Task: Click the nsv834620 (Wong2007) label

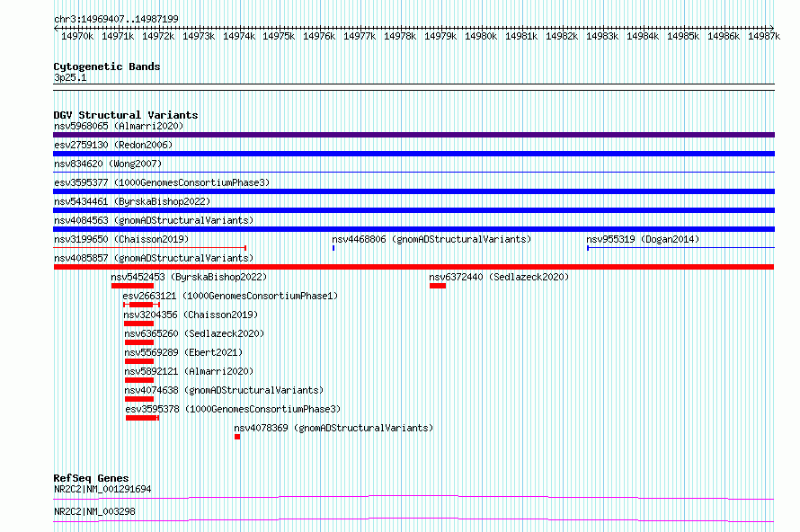Action: 108,164
